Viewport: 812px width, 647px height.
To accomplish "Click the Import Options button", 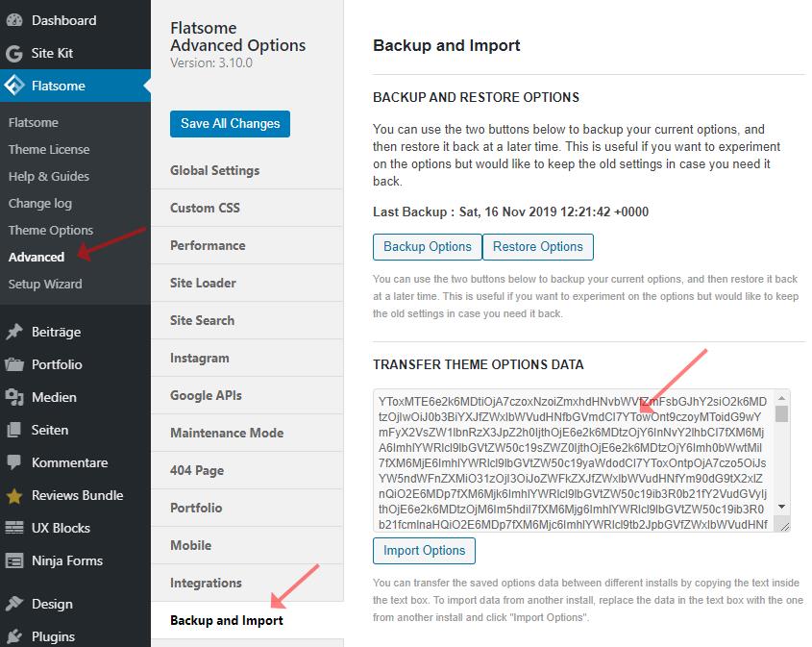I will tap(424, 551).
